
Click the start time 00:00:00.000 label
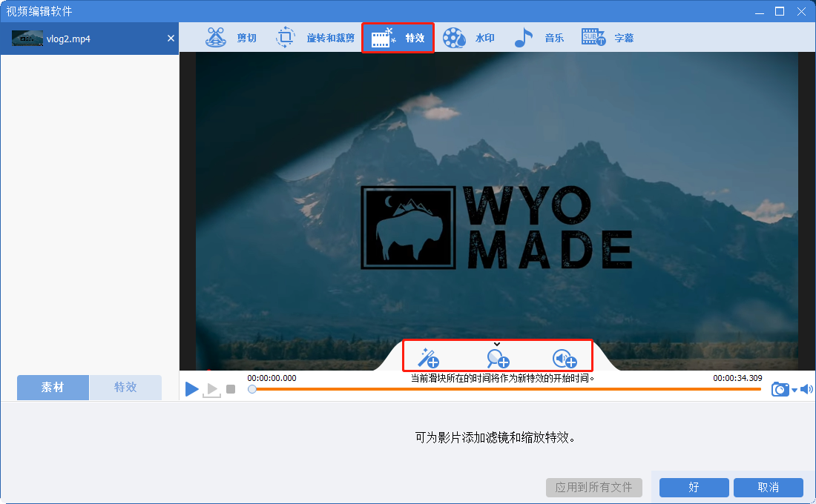[272, 378]
